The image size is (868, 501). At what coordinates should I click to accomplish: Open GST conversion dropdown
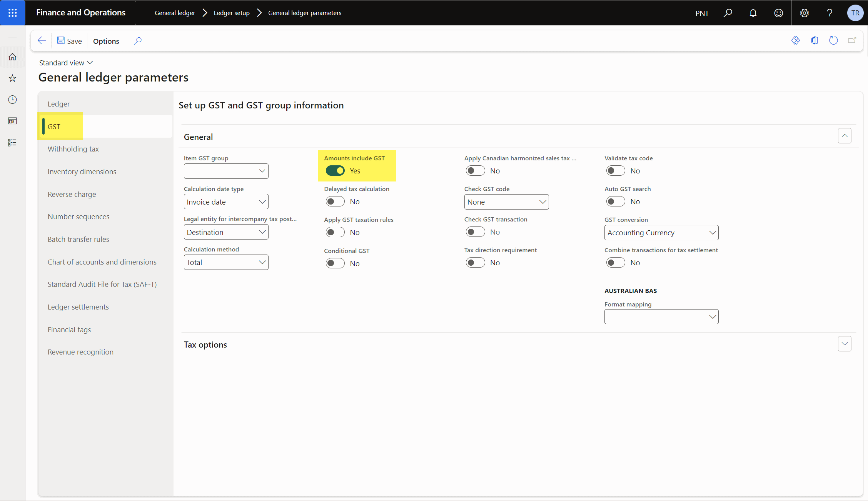coord(661,233)
